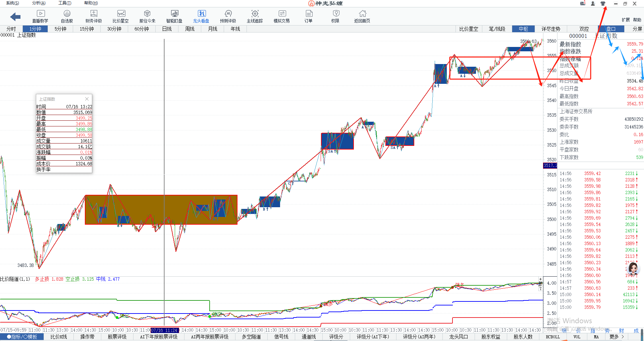The image size is (644, 341).
Task: Toggle the 中枢 overlay button
Action: (523, 29)
